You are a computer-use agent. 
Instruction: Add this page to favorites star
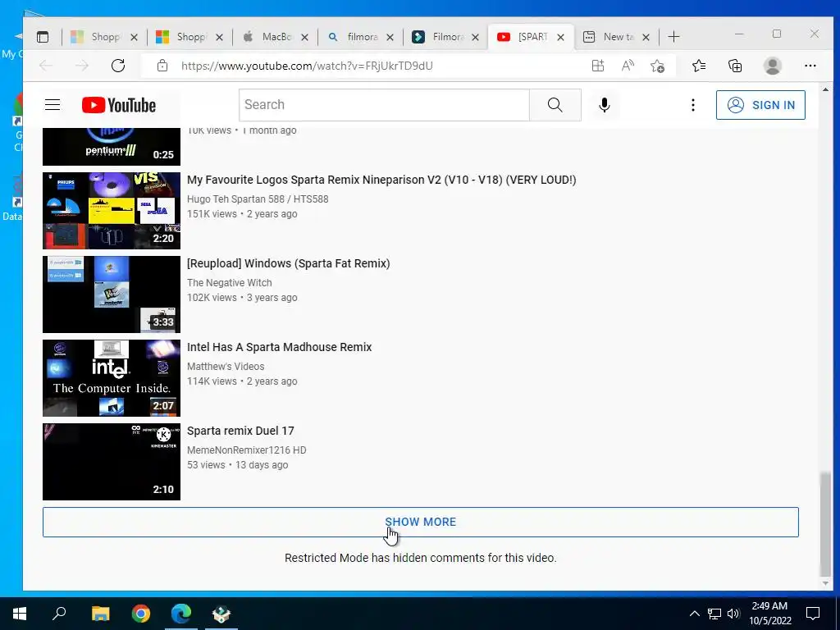point(657,66)
